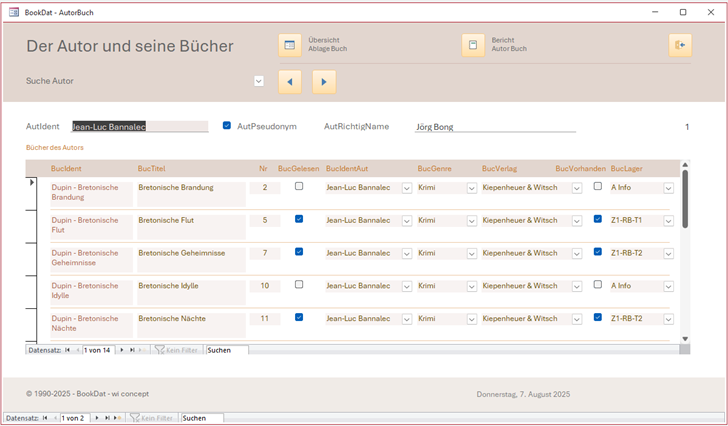
Task: Go to next record in subform navigator
Action: (x=122, y=350)
